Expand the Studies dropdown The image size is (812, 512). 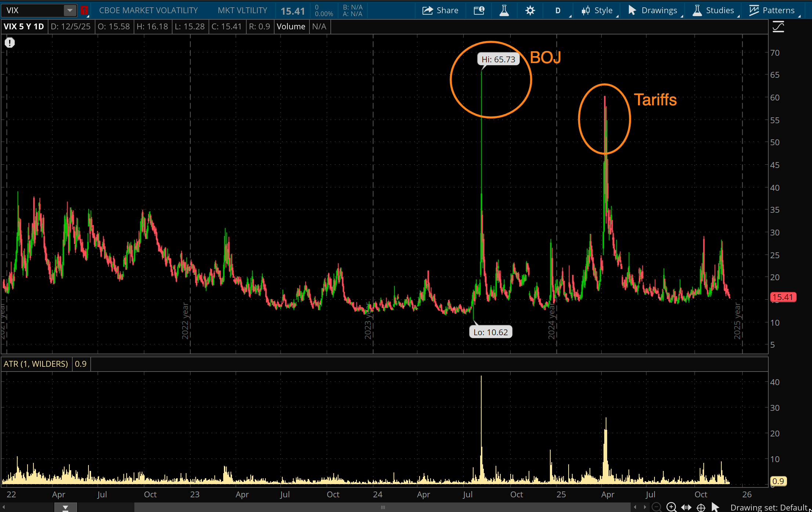click(713, 10)
